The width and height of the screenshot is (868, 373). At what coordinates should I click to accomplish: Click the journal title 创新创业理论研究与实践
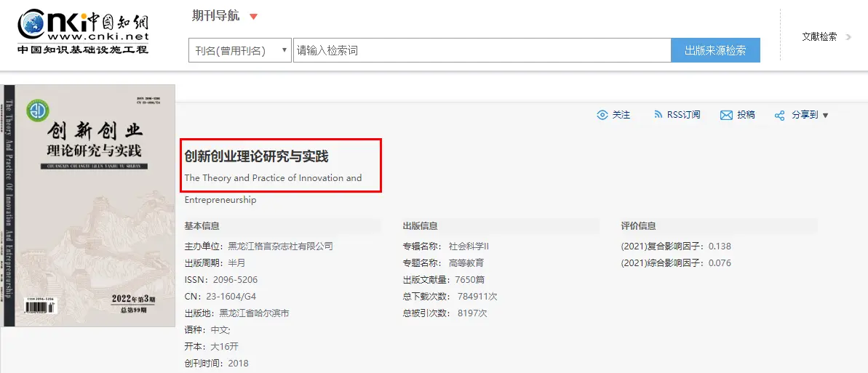click(x=257, y=156)
